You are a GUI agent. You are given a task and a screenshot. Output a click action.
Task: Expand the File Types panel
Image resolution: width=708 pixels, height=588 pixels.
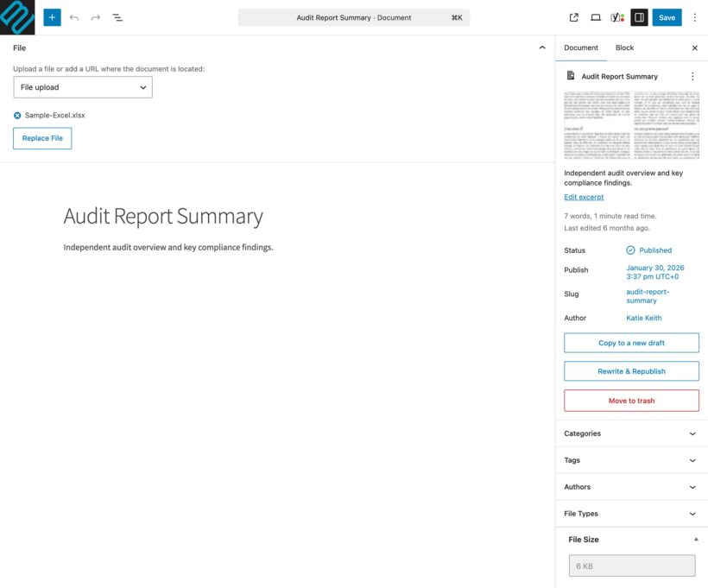tap(631, 514)
